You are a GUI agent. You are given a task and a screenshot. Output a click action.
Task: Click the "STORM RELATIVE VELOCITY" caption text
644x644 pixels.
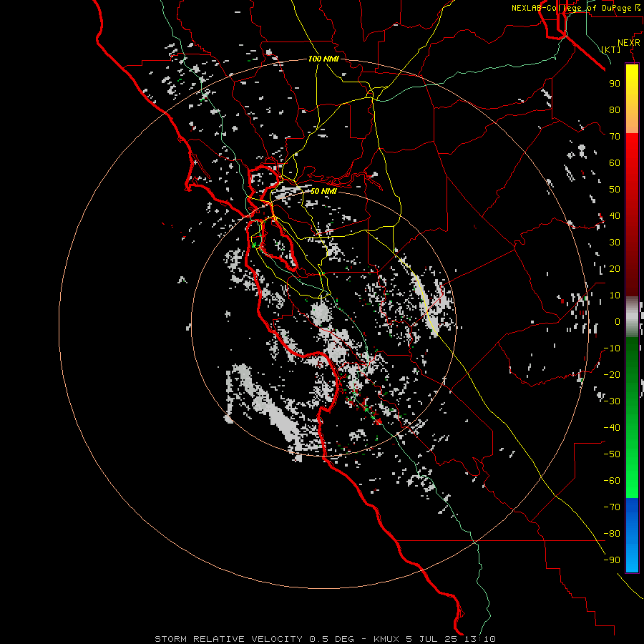(x=228, y=639)
